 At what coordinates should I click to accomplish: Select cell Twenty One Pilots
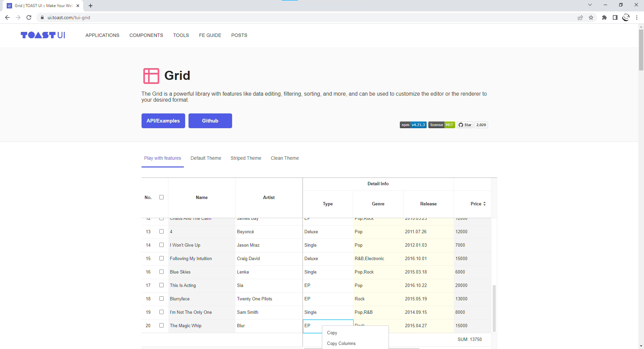269,299
